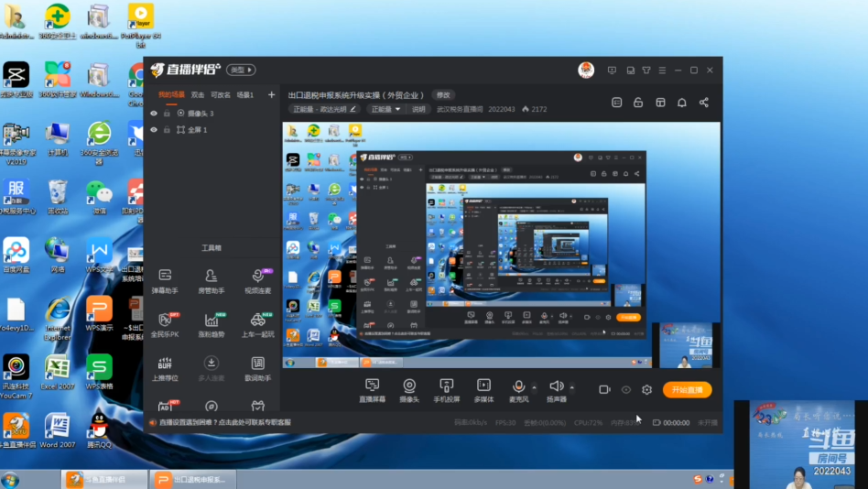868x489 pixels.
Task: Toggle lock on 摄像头 3 source
Action: (167, 114)
